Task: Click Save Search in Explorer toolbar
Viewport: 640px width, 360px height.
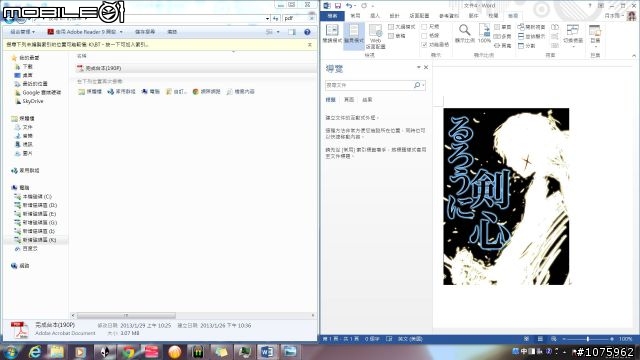Action: tap(145, 32)
